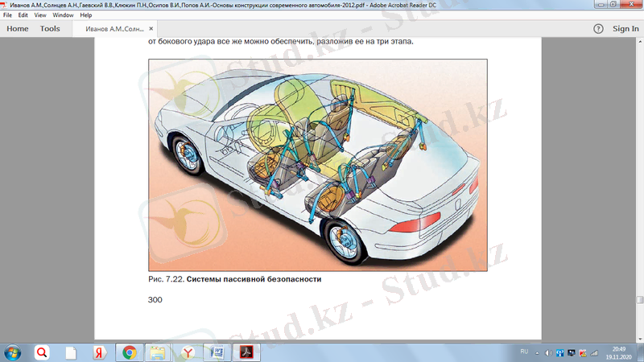644x362 pixels.
Task: Open the blank document taskbar icon
Action: click(x=71, y=352)
